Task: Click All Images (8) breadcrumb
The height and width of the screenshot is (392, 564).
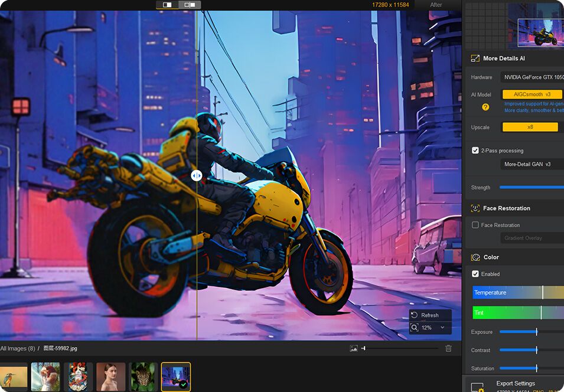Action: 18,348
